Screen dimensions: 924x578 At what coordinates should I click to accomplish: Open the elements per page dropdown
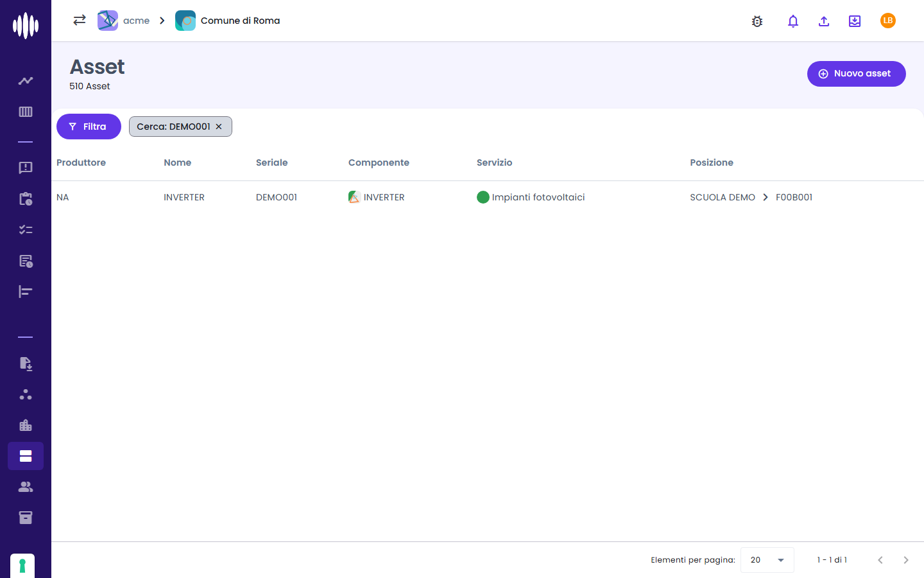(x=767, y=560)
